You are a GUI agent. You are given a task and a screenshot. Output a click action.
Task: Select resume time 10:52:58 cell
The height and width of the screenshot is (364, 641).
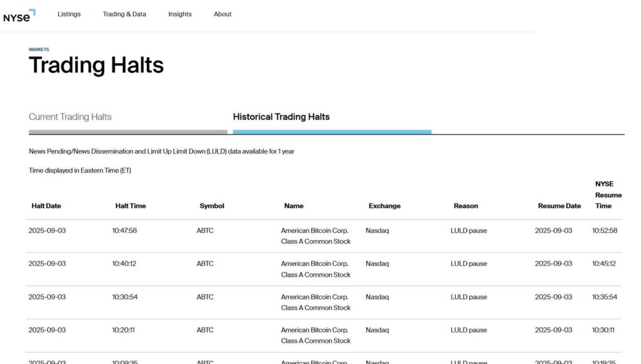click(x=605, y=230)
